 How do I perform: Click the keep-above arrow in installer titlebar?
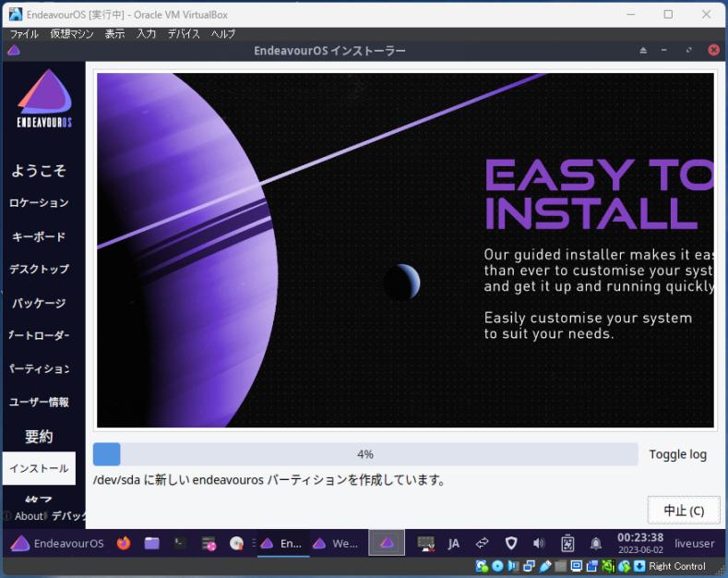(x=643, y=50)
